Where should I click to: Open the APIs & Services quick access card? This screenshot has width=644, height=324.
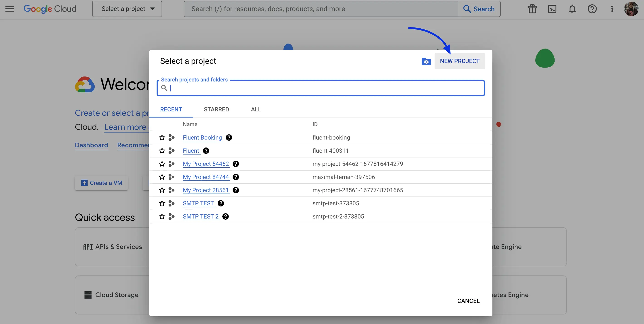113,247
